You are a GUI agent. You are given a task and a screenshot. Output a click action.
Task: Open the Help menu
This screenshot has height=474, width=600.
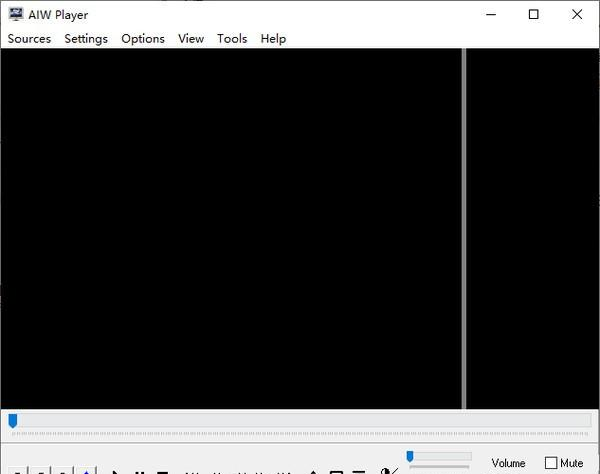tap(273, 39)
